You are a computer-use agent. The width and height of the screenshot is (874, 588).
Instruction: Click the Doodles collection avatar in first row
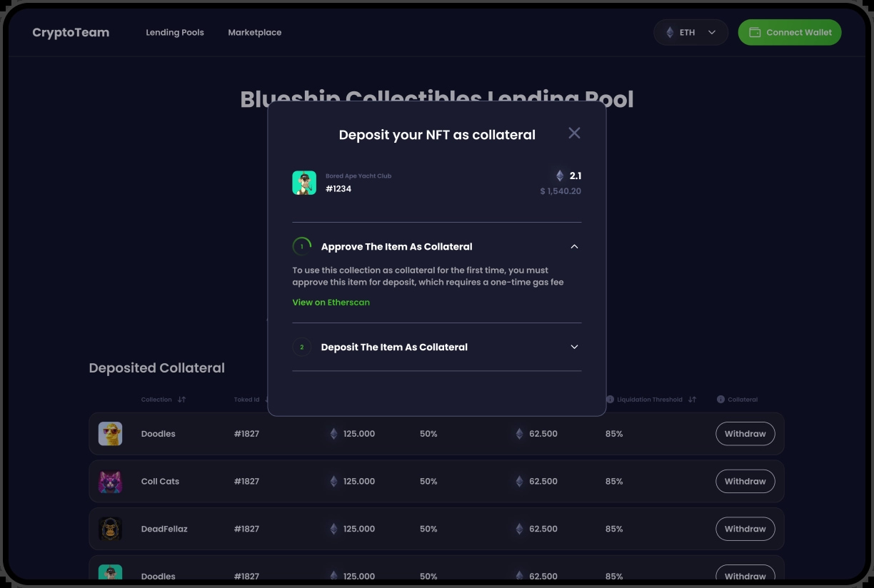click(110, 434)
